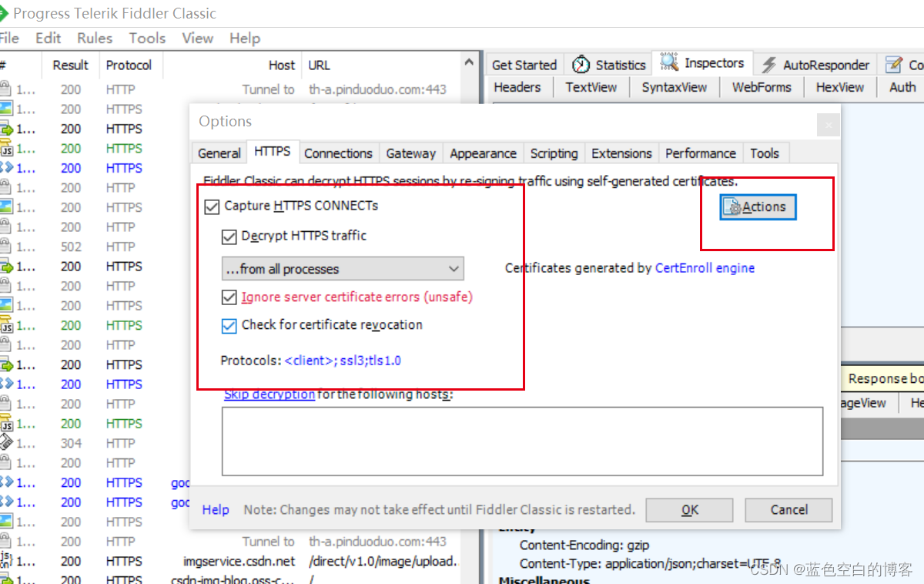
Task: Open the WebForms inspector tab
Action: tap(762, 87)
